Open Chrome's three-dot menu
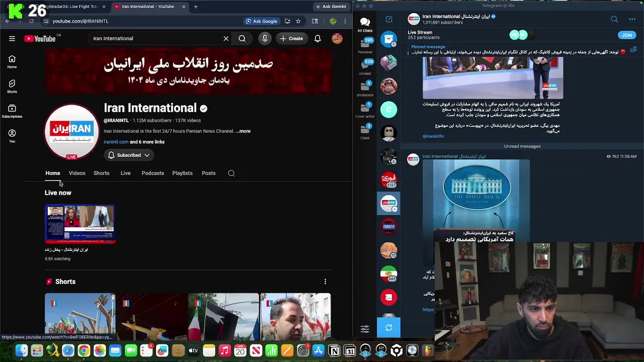The width and height of the screenshot is (644, 362). (345, 21)
